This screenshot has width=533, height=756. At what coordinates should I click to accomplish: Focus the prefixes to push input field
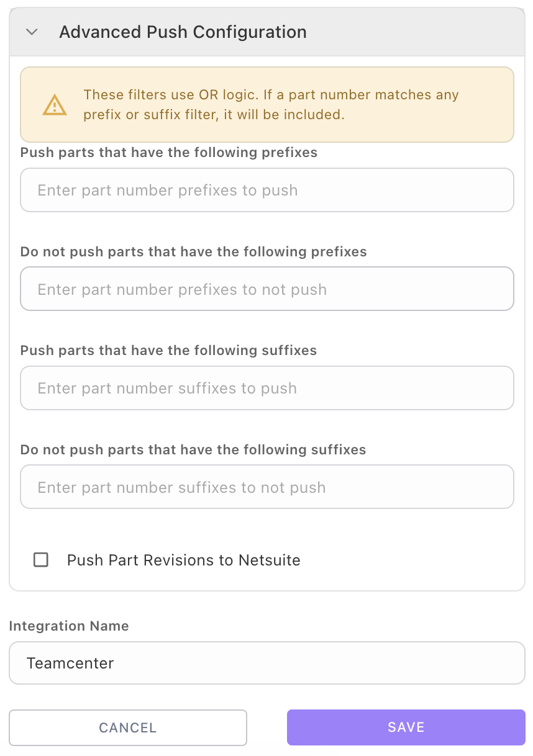click(267, 190)
